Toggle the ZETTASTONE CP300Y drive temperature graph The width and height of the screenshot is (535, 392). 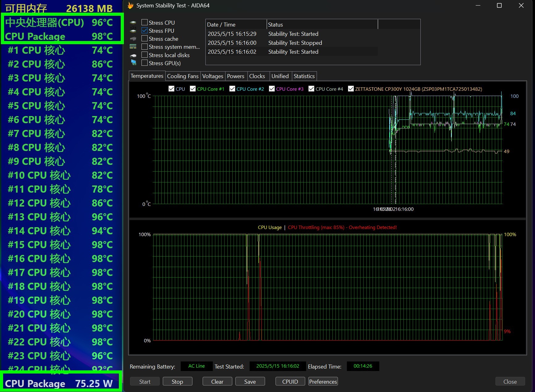[351, 89]
